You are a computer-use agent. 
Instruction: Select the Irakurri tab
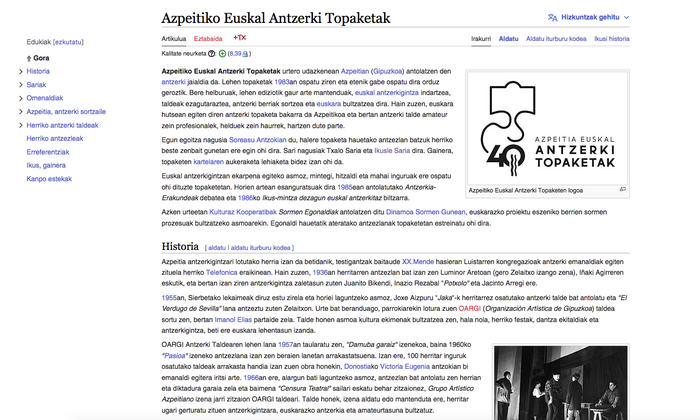pyautogui.click(x=481, y=39)
